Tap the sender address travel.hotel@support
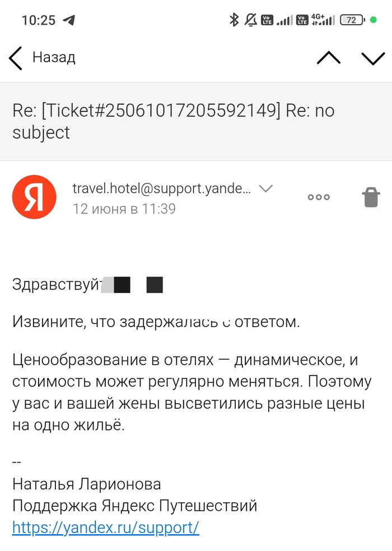 pos(162,189)
